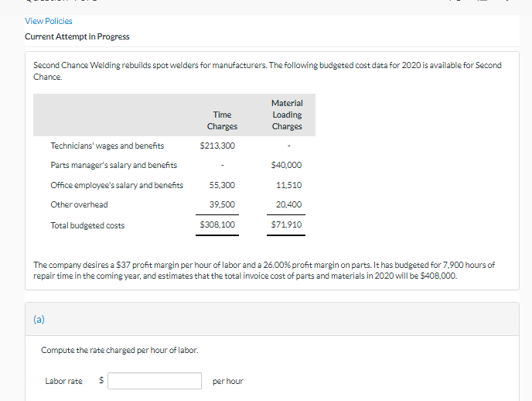Click the Other overhead row label
This screenshot has width=532, height=401.
tap(79, 204)
